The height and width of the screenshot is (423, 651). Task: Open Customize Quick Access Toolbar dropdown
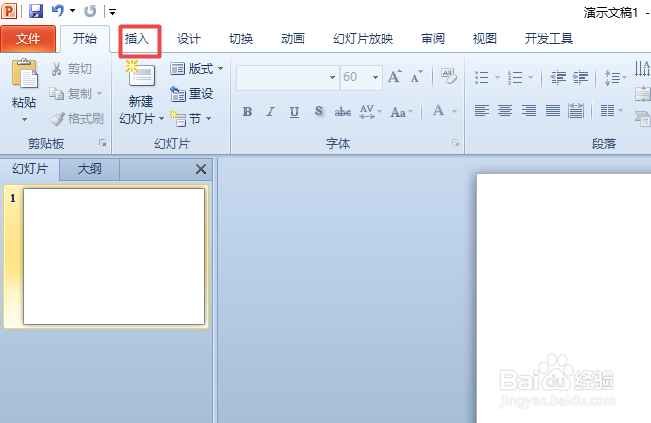(x=113, y=12)
